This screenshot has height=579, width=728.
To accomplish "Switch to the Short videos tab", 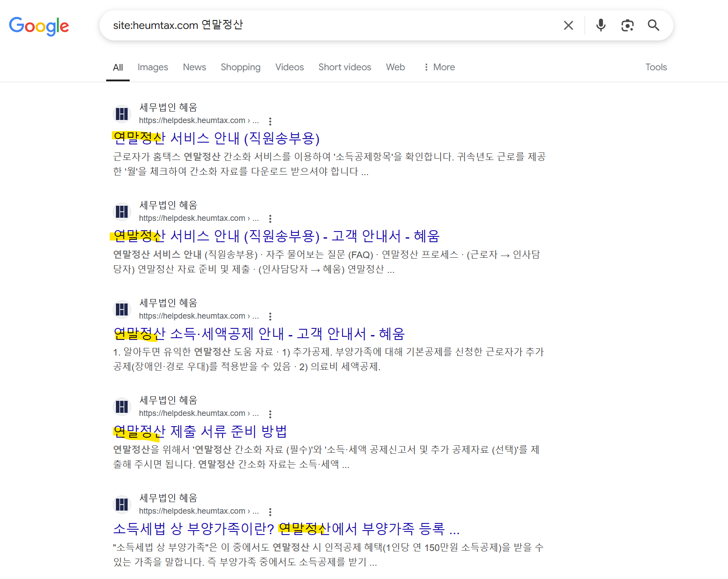I will 345,67.
